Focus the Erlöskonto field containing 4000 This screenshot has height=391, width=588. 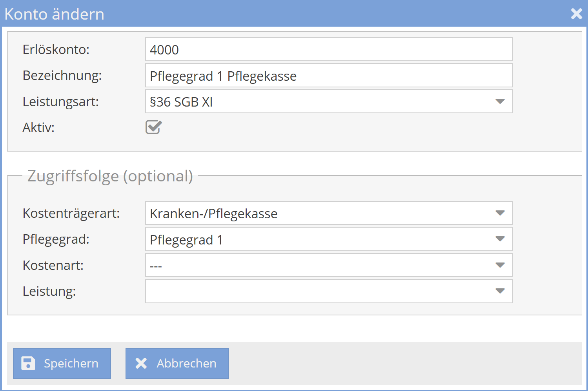click(x=328, y=50)
